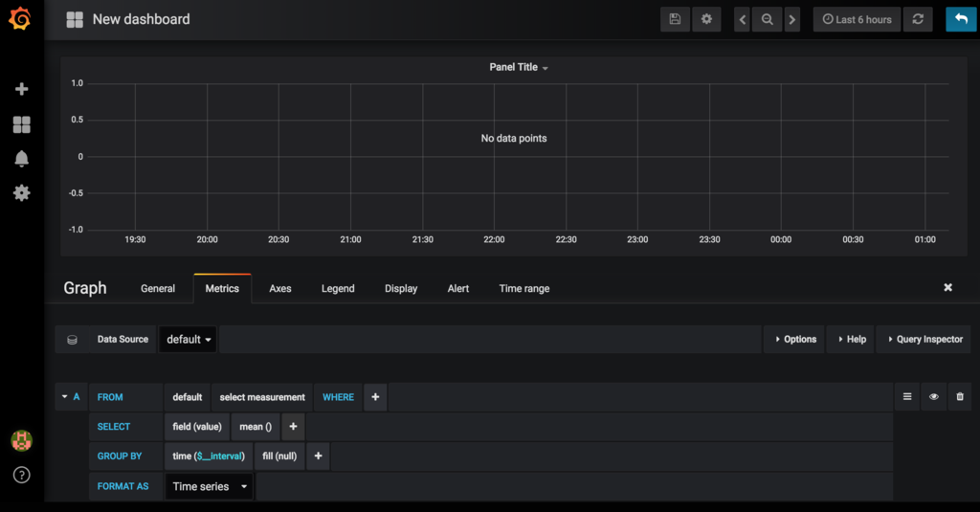The image size is (980, 512).
Task: Click select measurement segment
Action: tap(262, 397)
